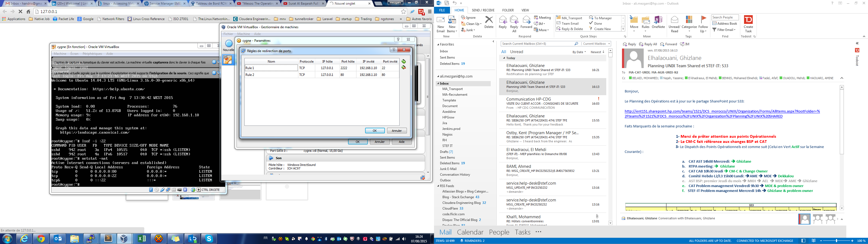Click Forward in the Respond group
Screen dimensions: 868x244
point(526,23)
